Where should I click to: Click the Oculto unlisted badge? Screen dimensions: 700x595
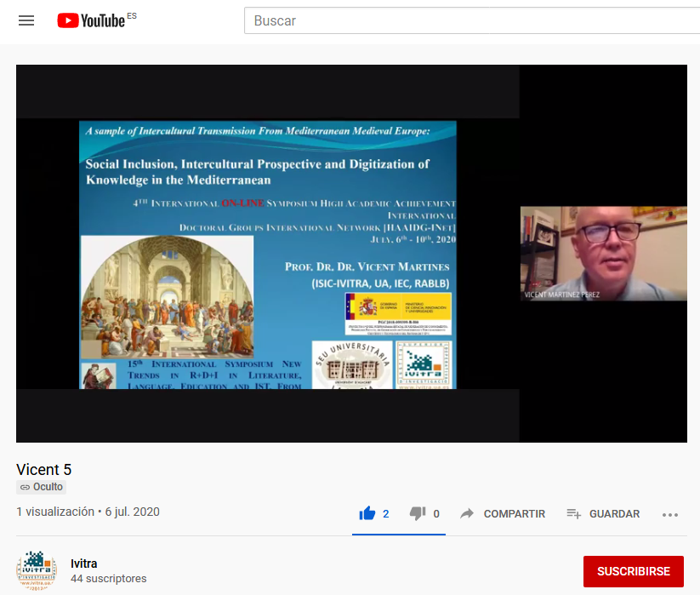click(x=42, y=487)
